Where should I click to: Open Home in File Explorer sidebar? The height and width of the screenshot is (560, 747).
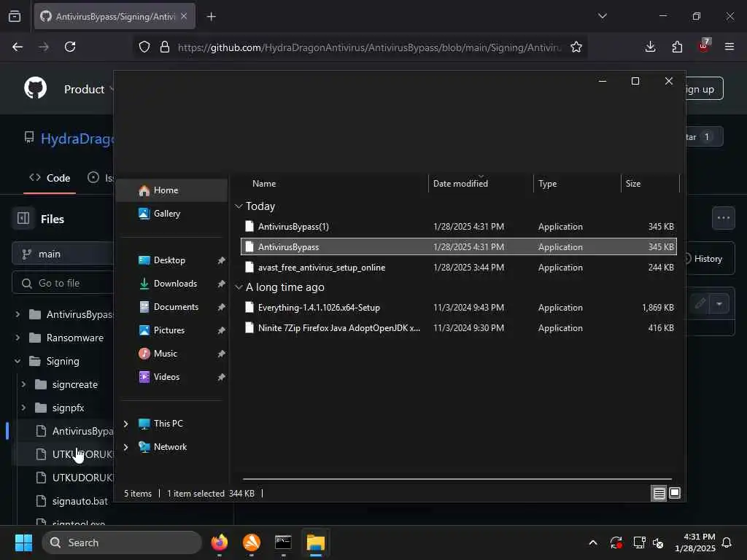[171, 190]
